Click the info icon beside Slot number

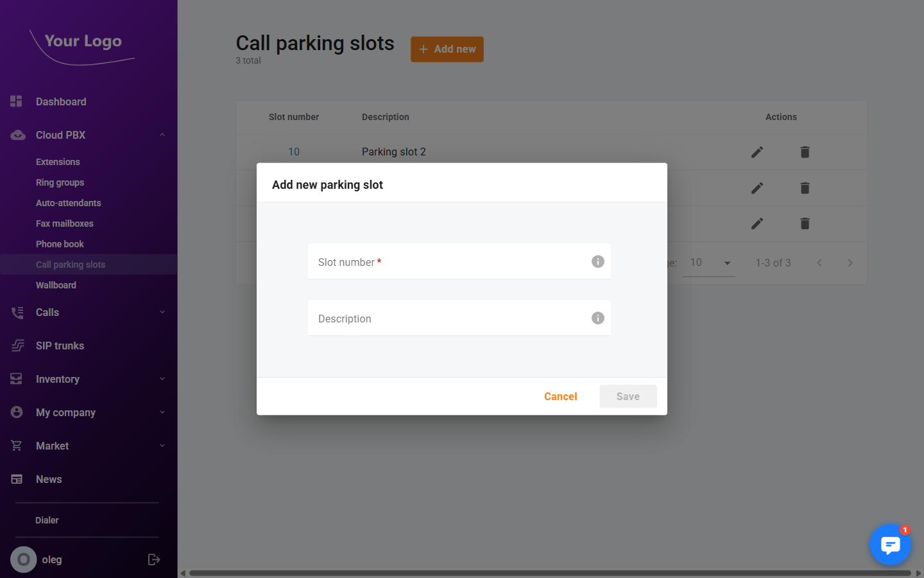pos(597,261)
